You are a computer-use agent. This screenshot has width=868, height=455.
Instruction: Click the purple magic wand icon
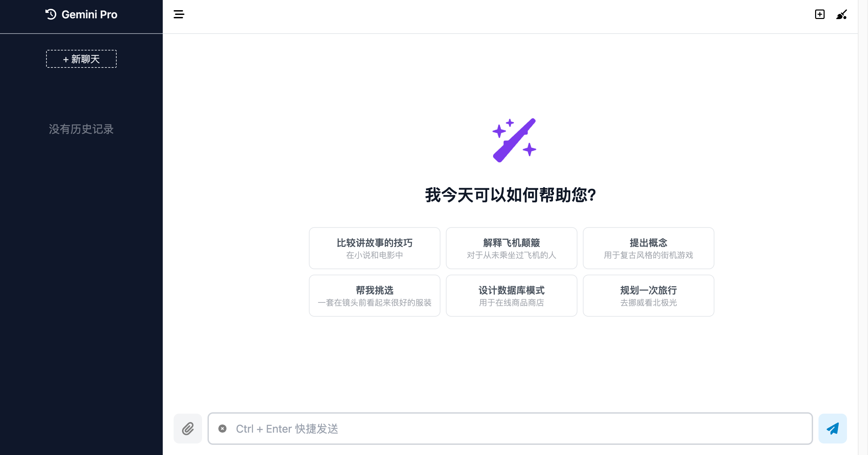click(x=514, y=140)
